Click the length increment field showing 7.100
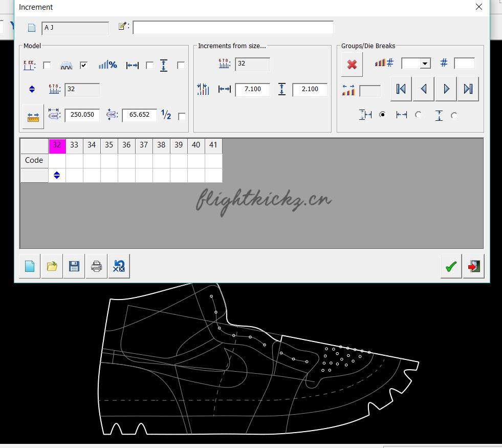 [252, 90]
